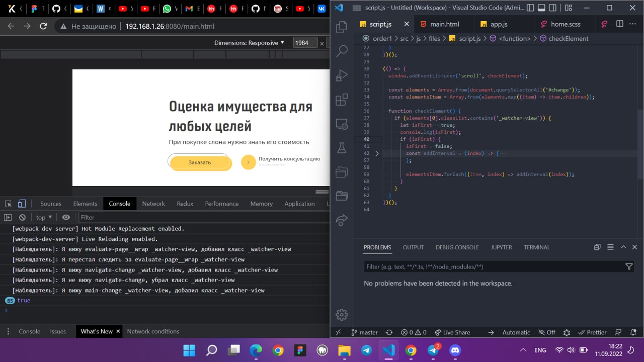This screenshot has width=644, height=362.
Task: Open the TERMINAL panel tab
Action: 537,247
